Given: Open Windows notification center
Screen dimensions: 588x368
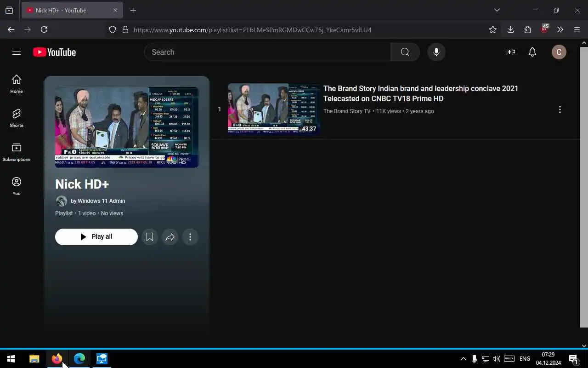Looking at the screenshot, I should point(574,359).
